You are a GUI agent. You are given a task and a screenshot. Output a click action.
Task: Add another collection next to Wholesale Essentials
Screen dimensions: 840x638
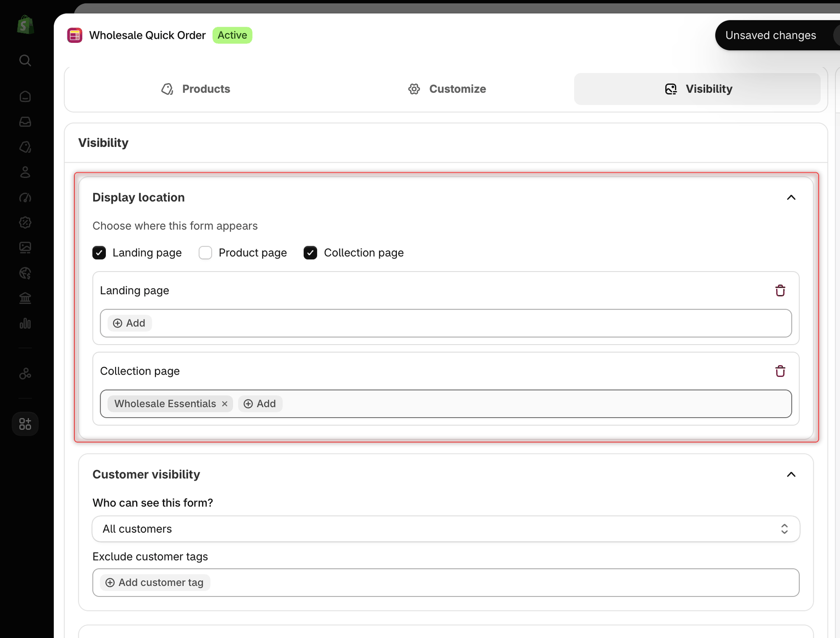[260, 404]
